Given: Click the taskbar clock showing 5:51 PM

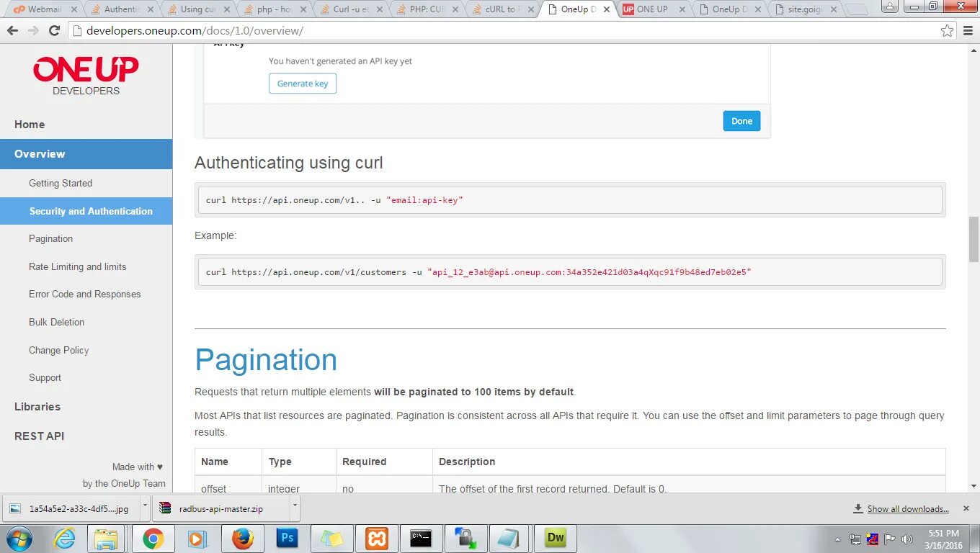Looking at the screenshot, I should 943,539.
